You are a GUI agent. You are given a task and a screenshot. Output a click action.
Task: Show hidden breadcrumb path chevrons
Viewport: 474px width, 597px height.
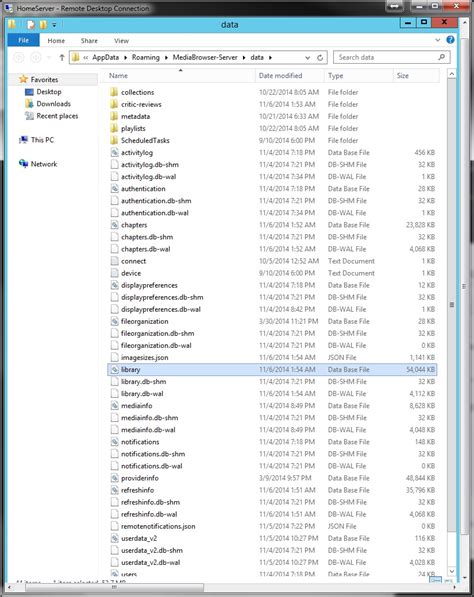(x=85, y=57)
